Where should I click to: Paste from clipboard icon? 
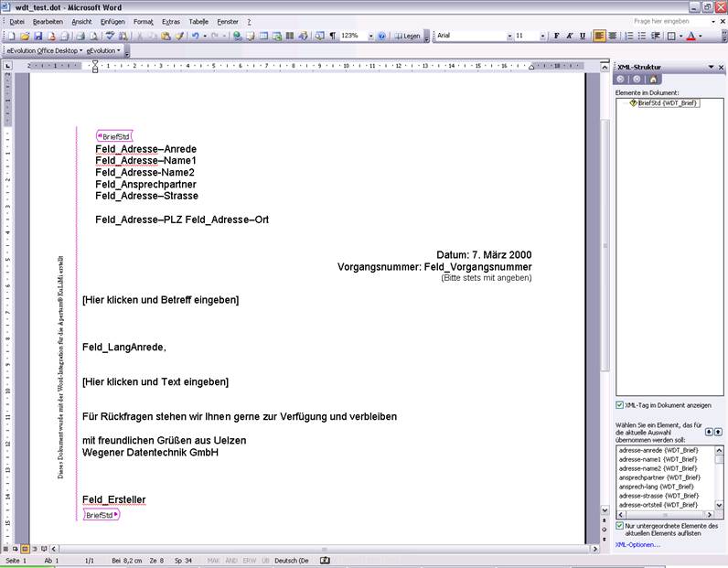click(166, 36)
